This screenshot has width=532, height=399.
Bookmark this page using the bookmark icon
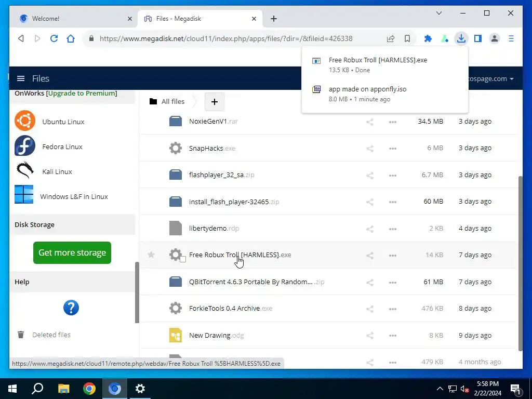pos(407,38)
